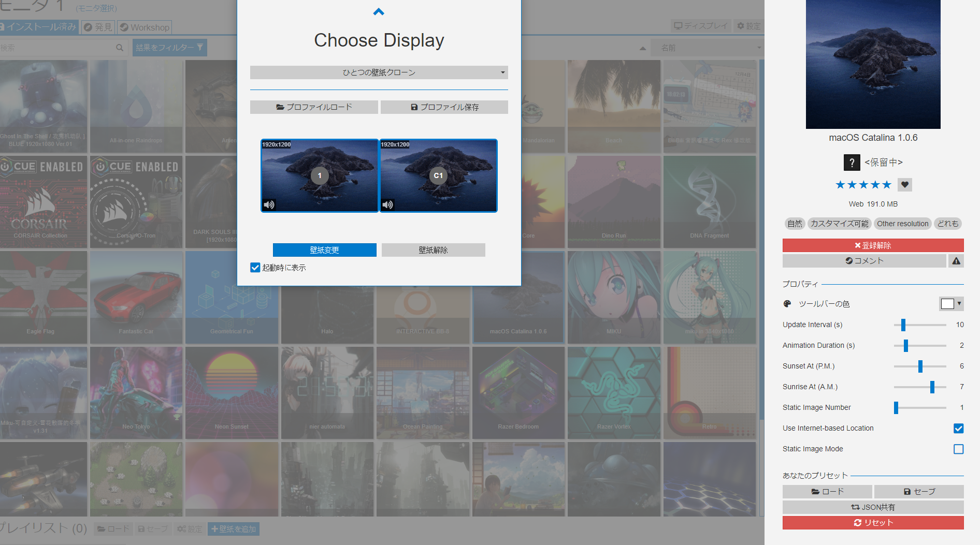Click the question mark age rating icon

tap(852, 163)
